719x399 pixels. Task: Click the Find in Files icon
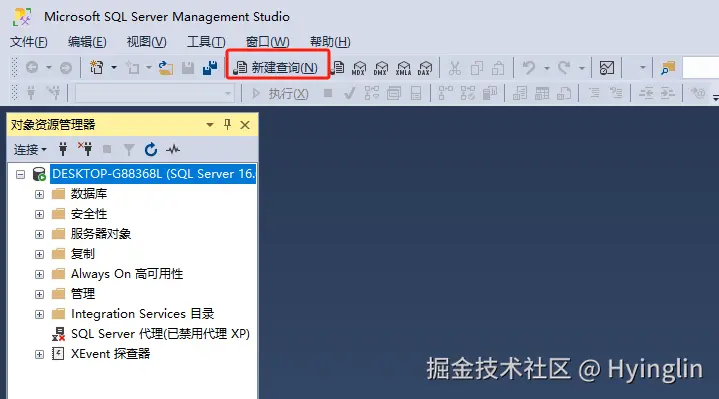(668, 68)
